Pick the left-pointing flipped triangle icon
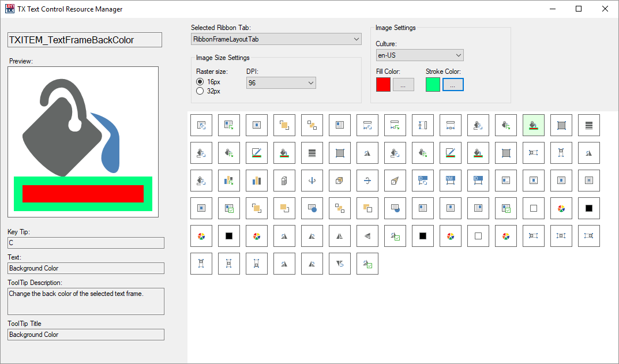619x364 pixels. 367,236
